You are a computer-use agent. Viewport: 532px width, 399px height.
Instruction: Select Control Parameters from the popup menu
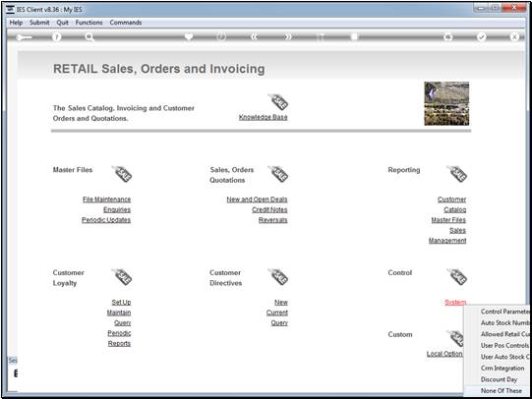pyautogui.click(x=504, y=312)
